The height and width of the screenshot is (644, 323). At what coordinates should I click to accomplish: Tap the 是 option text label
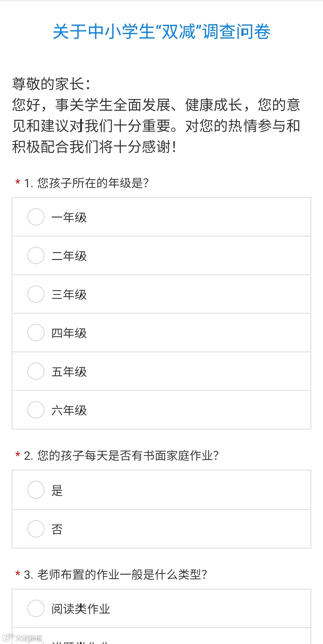click(57, 491)
